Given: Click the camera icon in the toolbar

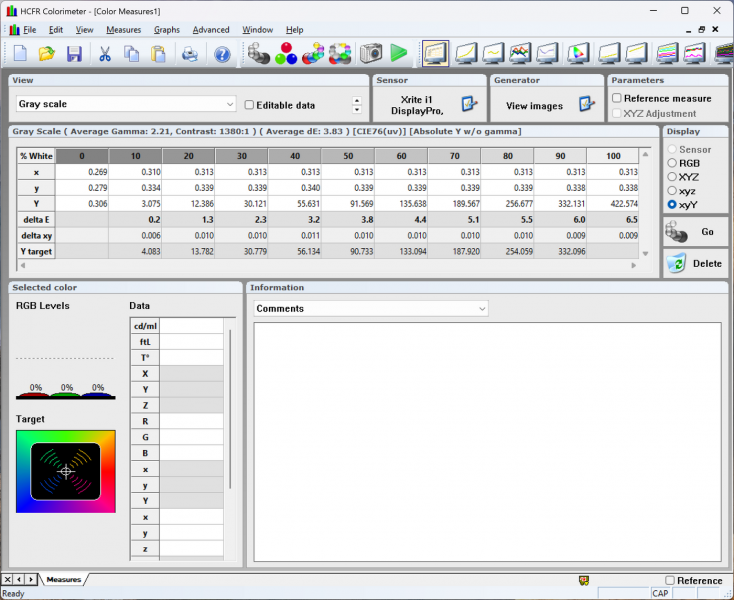Looking at the screenshot, I should [371, 53].
